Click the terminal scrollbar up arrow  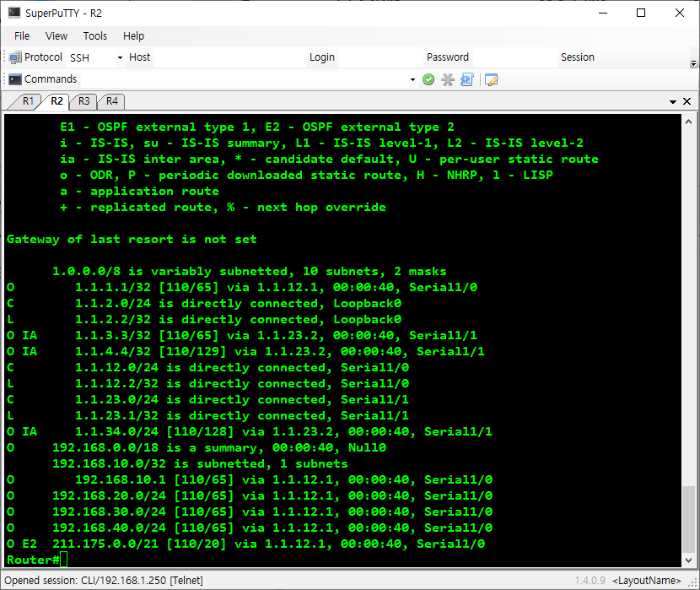(688, 122)
